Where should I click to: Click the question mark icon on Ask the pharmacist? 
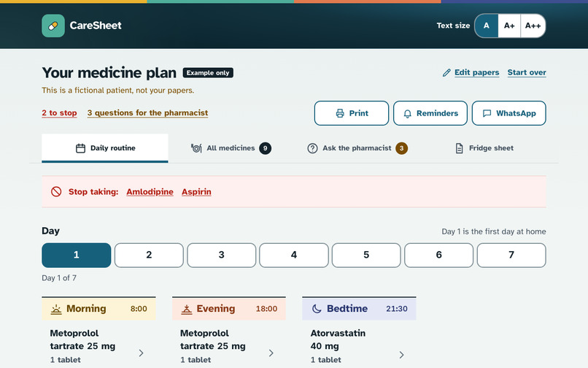tap(312, 148)
